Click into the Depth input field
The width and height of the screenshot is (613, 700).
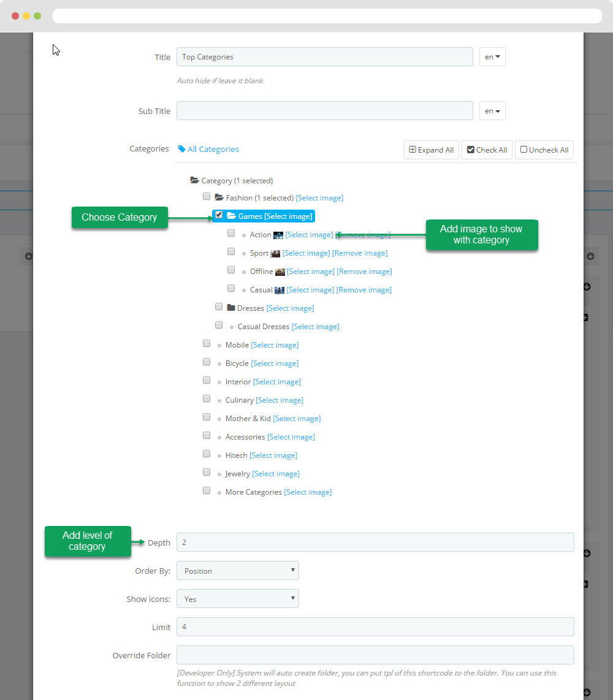click(375, 542)
